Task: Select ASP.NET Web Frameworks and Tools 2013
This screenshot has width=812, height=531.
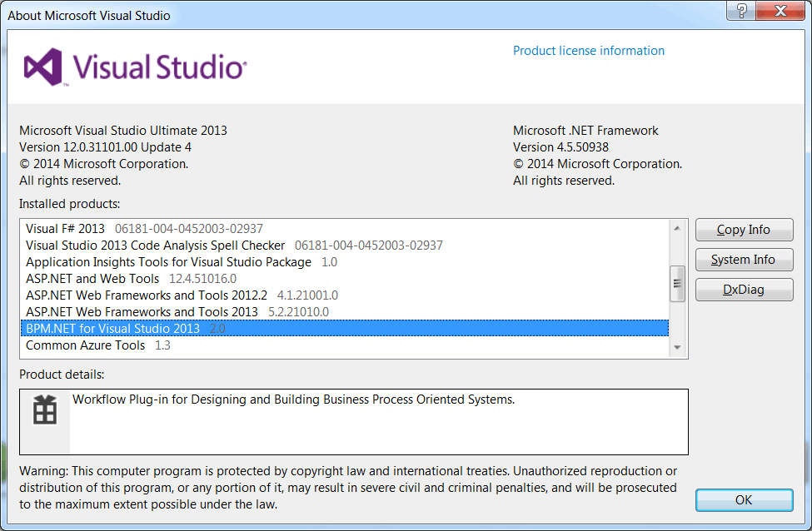Action: click(345, 311)
